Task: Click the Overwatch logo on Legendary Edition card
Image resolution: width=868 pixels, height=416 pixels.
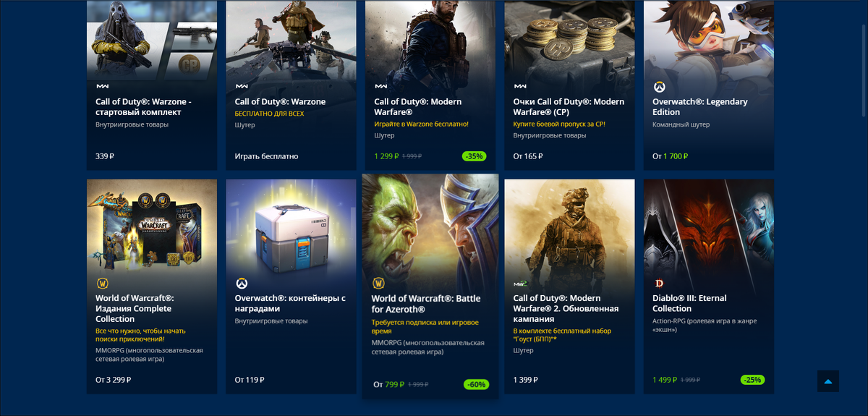Action: pos(659,87)
